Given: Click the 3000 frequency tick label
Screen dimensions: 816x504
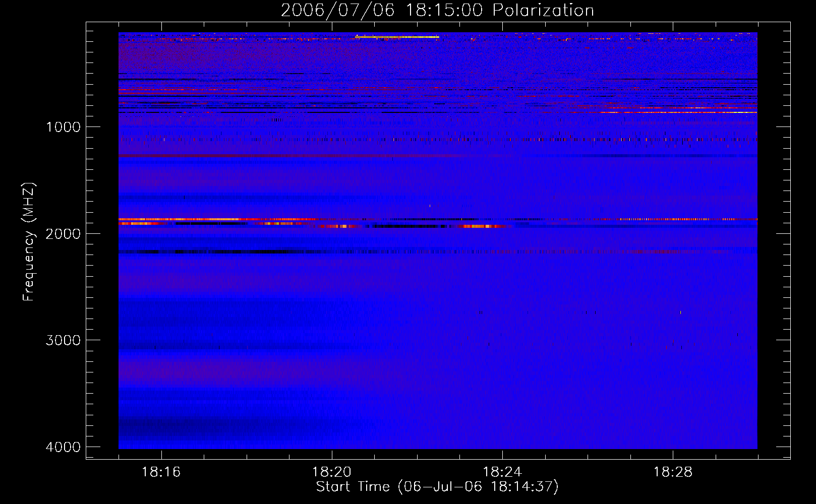Looking at the screenshot, I should tap(63, 340).
